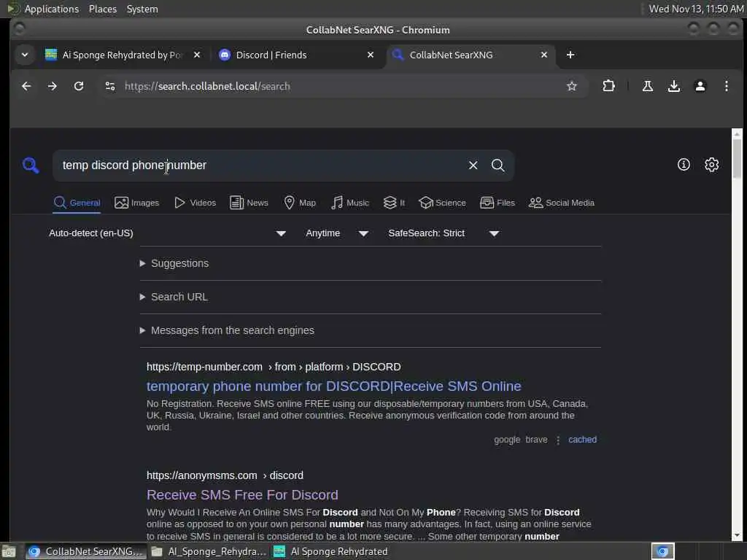Switch to Ai Sponge Rehydrated tab
The image size is (747, 560).
tap(123, 55)
